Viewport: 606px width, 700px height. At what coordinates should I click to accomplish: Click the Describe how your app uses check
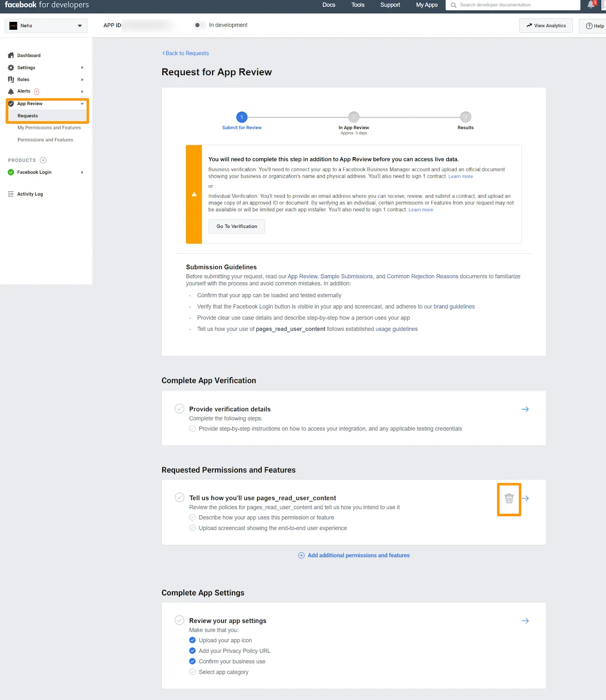pos(193,518)
